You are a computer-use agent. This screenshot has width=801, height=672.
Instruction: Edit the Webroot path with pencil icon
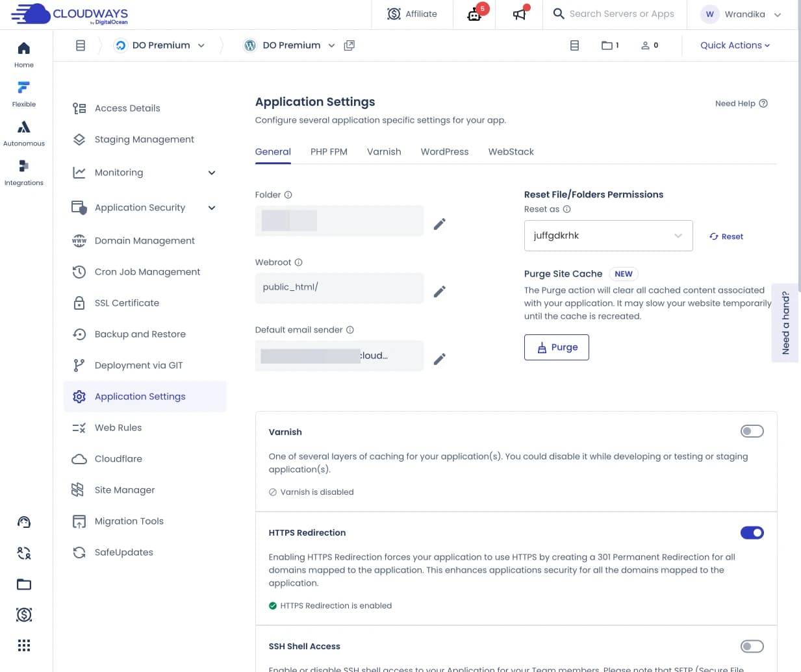tap(440, 292)
